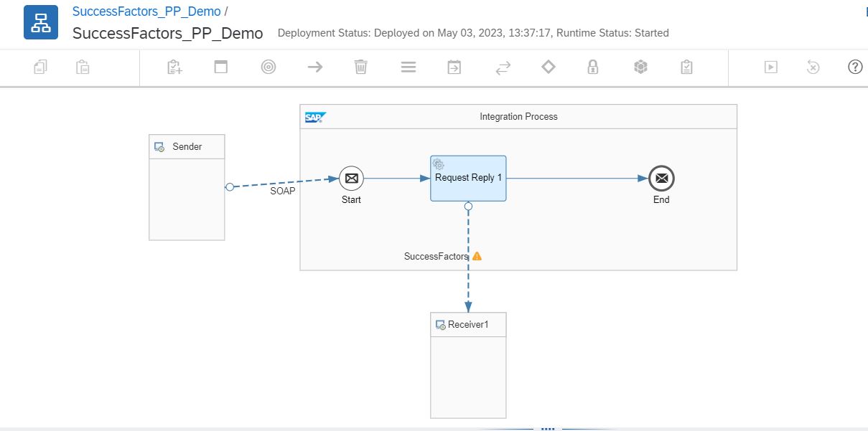Click the SuccessFactors_PP_Demo page title
The width and height of the screenshot is (868, 431).
pyautogui.click(x=168, y=33)
